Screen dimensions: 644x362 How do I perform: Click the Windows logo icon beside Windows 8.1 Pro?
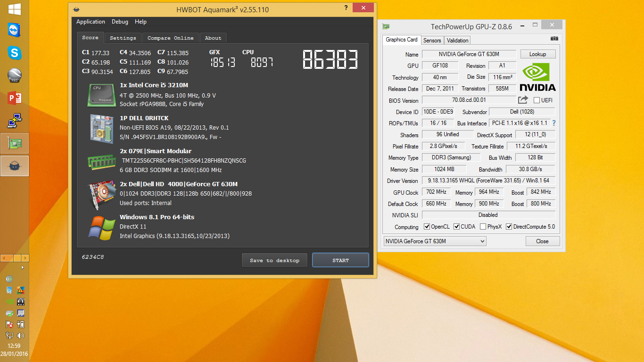pos(102,228)
